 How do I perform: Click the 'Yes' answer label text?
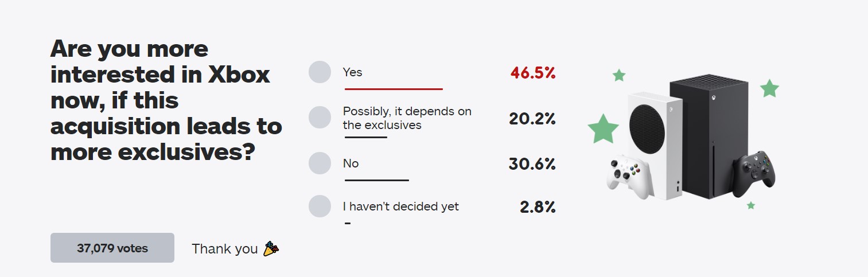pyautogui.click(x=352, y=72)
